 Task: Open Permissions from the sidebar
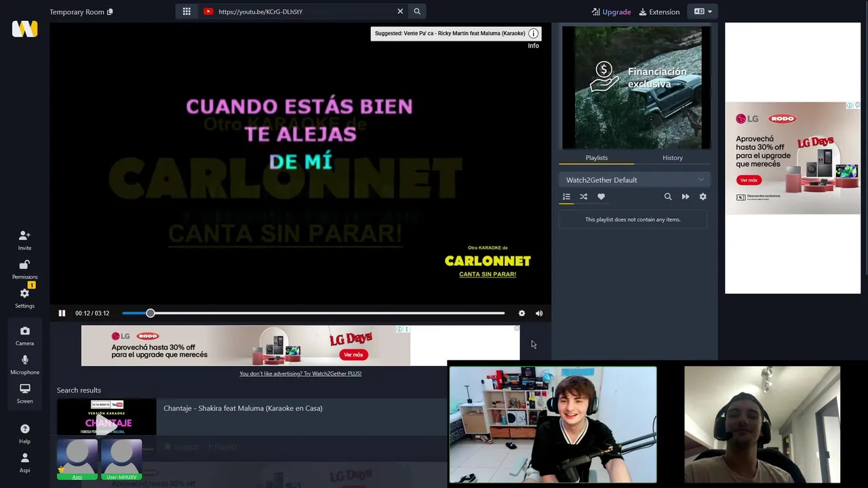point(24,269)
